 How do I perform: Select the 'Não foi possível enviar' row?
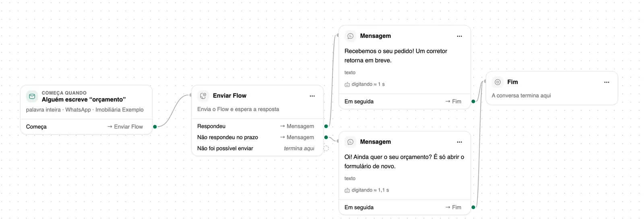(258, 149)
